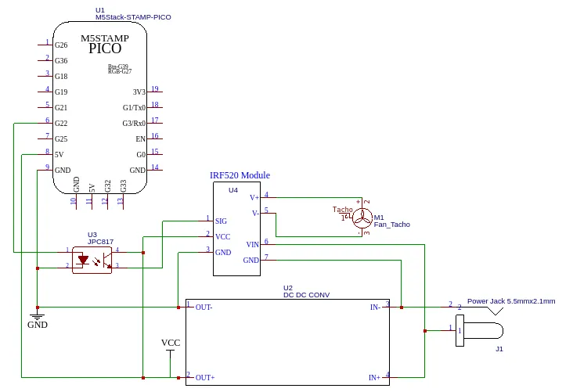Screen dimensions: 573x392
Task: Select the J1 designator below the jack
Action: click(x=499, y=349)
